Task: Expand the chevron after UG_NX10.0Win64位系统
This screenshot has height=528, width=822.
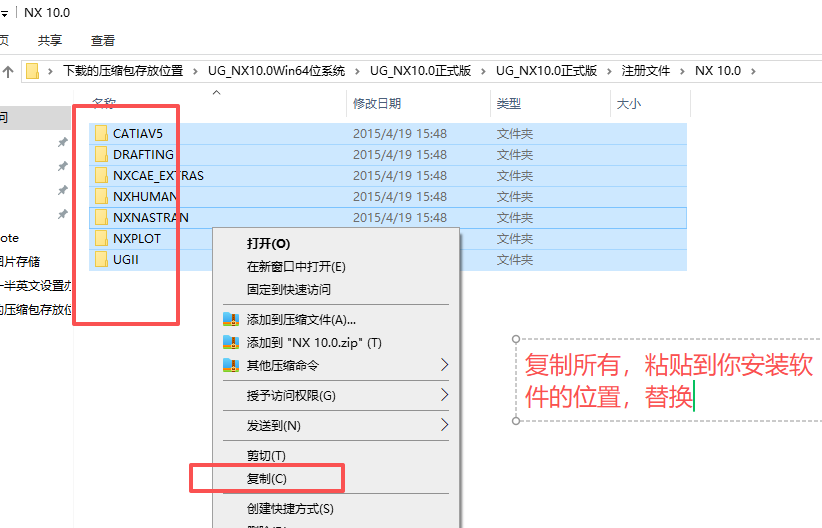Action: pos(357,71)
